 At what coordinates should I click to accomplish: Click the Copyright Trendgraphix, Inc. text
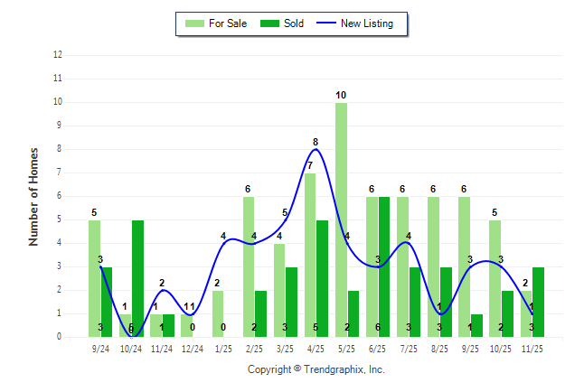[316, 369]
